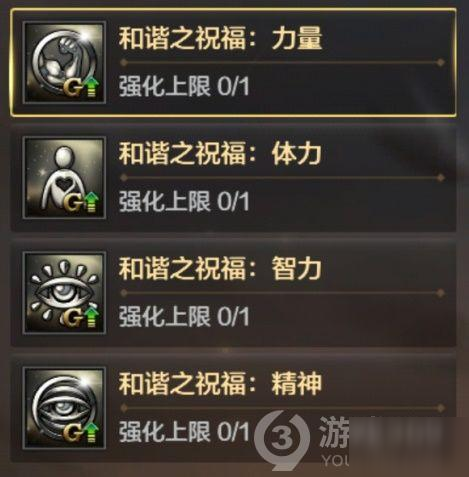The height and width of the screenshot is (477, 469).
Task: Click 强化上限 0/1 under 力量
Action: pyautogui.click(x=184, y=86)
